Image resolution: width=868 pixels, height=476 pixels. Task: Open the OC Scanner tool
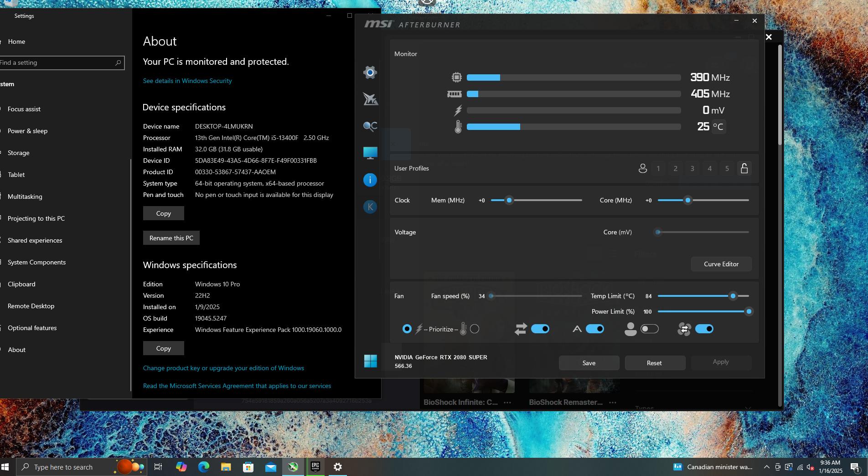tap(370, 126)
